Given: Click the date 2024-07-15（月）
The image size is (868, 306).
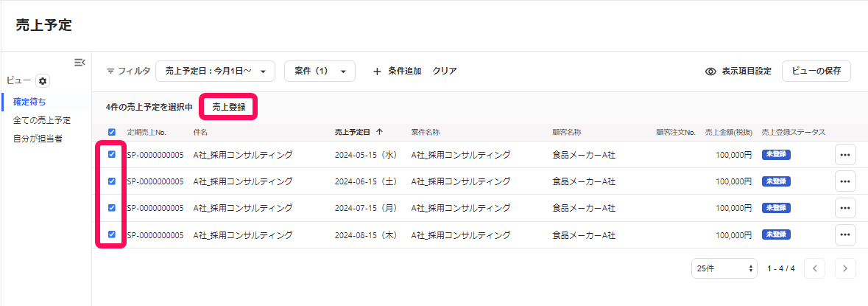Looking at the screenshot, I should click(367, 209).
